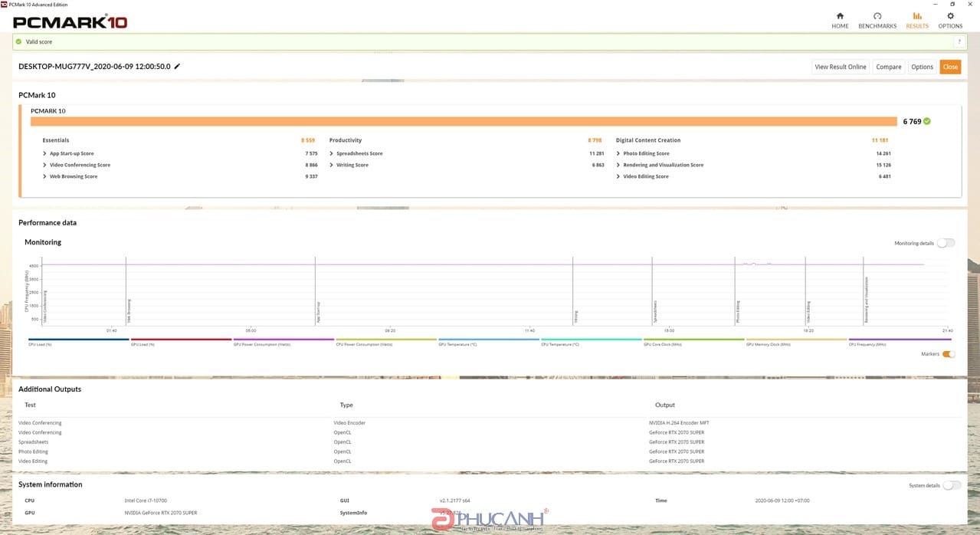980x535 pixels.
Task: Expand Photo Editing Score details
Action: pos(618,153)
